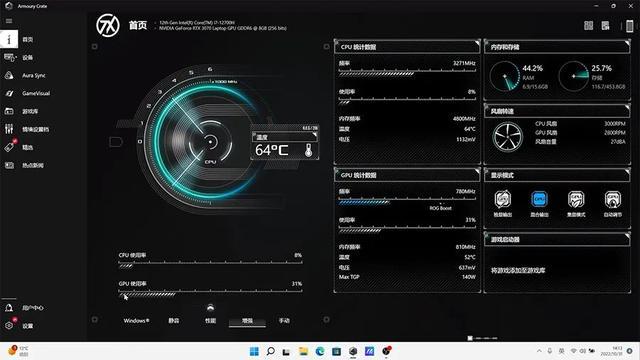Open the 精选 featured deals tag icon

point(9,147)
